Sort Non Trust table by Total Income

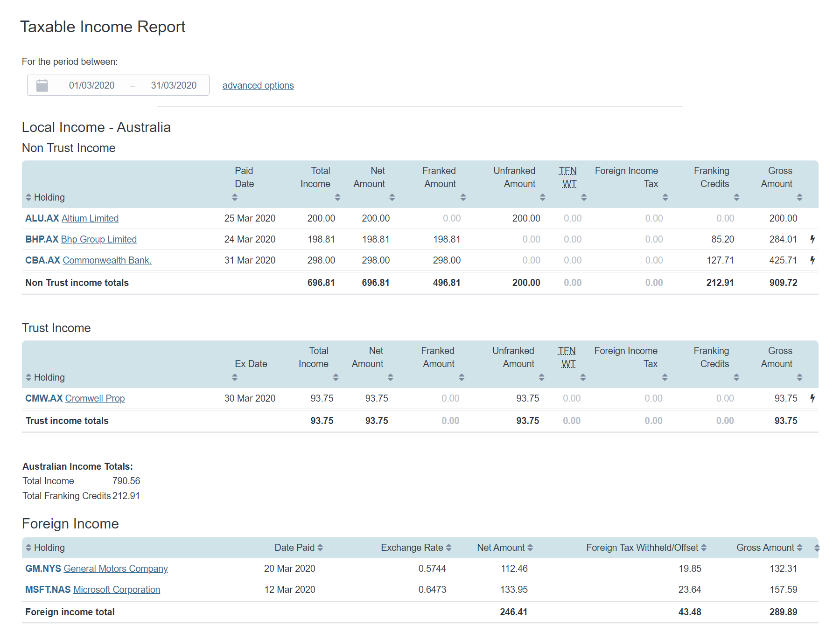337,197
